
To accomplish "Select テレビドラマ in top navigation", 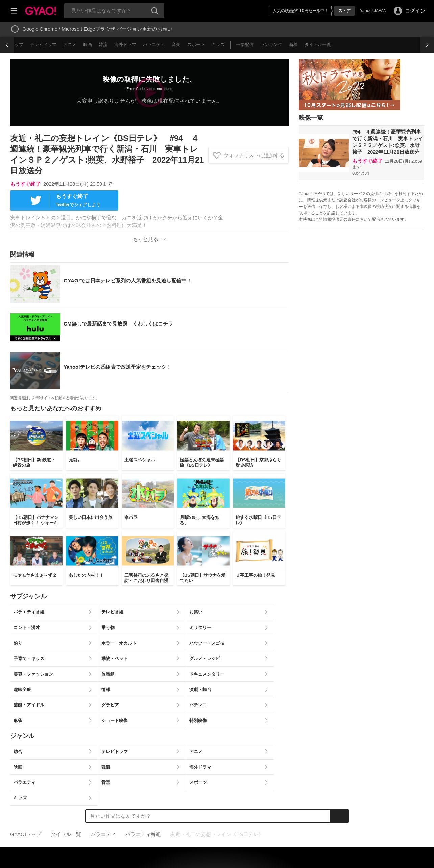I will [43, 45].
